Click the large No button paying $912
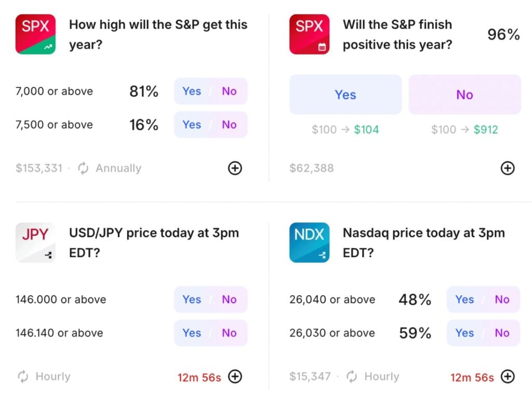The width and height of the screenshot is (532, 399). click(x=464, y=95)
